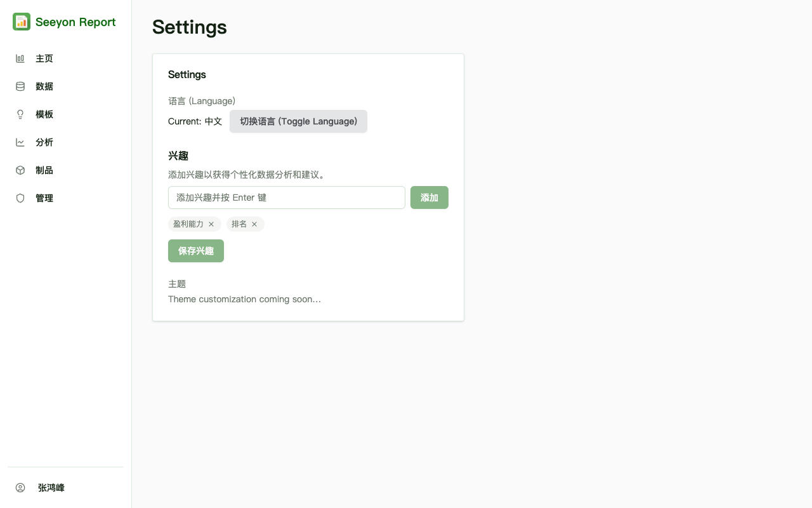Click the 'Current: 中文' text
Screen dimensions: 812x508
point(195,121)
